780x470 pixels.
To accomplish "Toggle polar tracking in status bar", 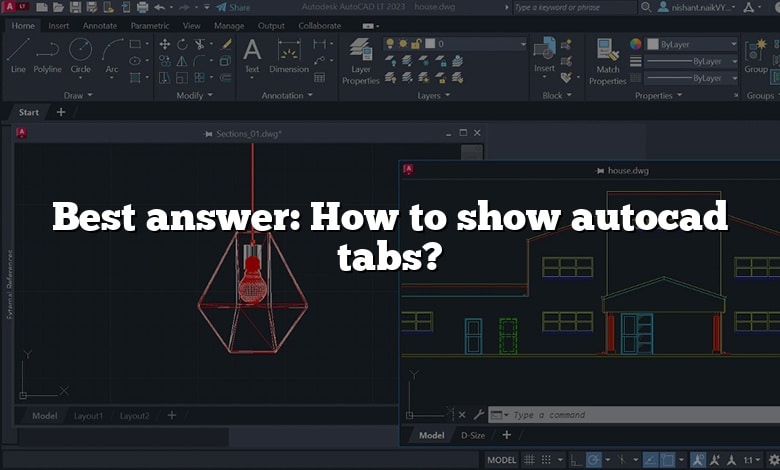I will tap(593, 460).
